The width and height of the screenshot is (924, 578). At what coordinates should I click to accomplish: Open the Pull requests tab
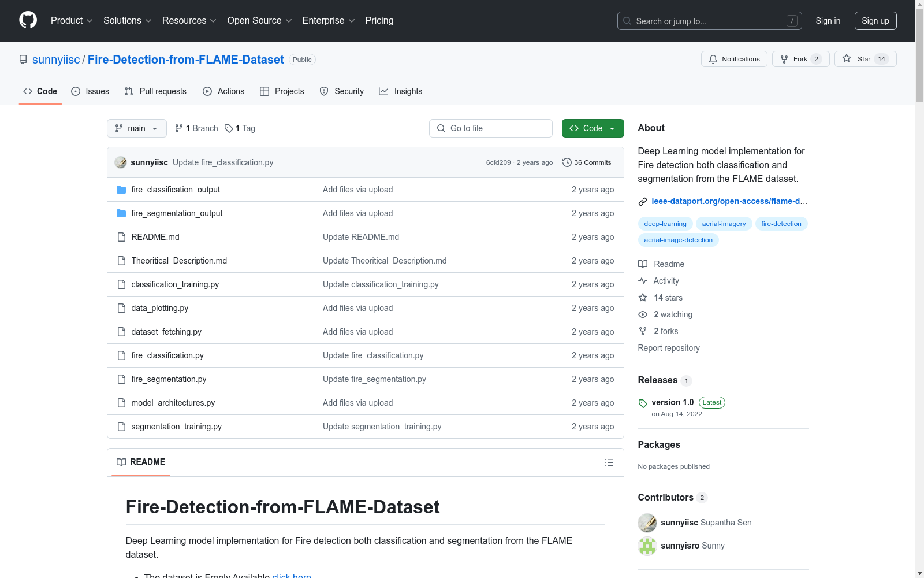(155, 91)
